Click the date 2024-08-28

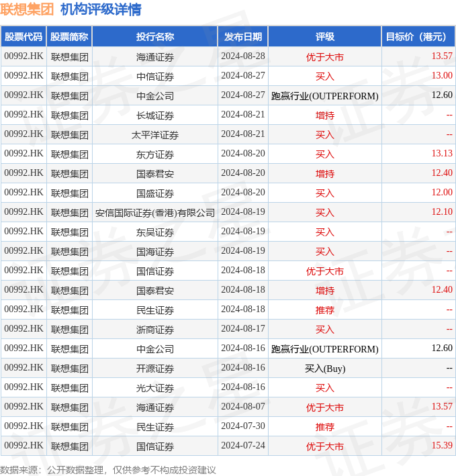[243, 56]
